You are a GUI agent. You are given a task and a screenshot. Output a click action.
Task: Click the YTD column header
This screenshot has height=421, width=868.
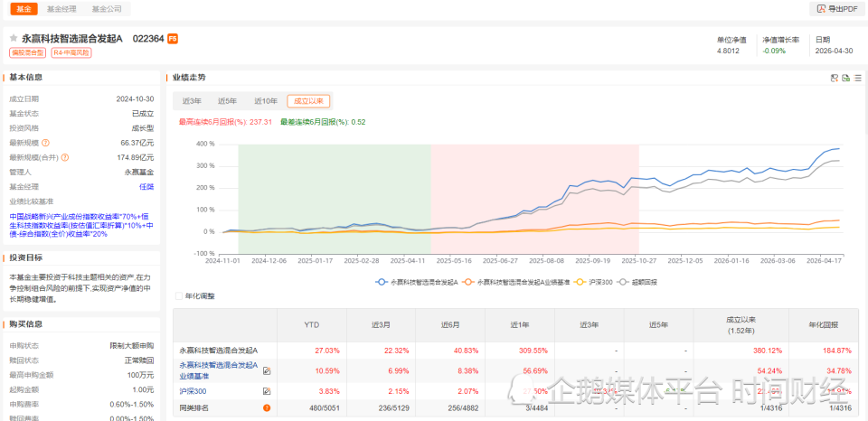(x=312, y=324)
